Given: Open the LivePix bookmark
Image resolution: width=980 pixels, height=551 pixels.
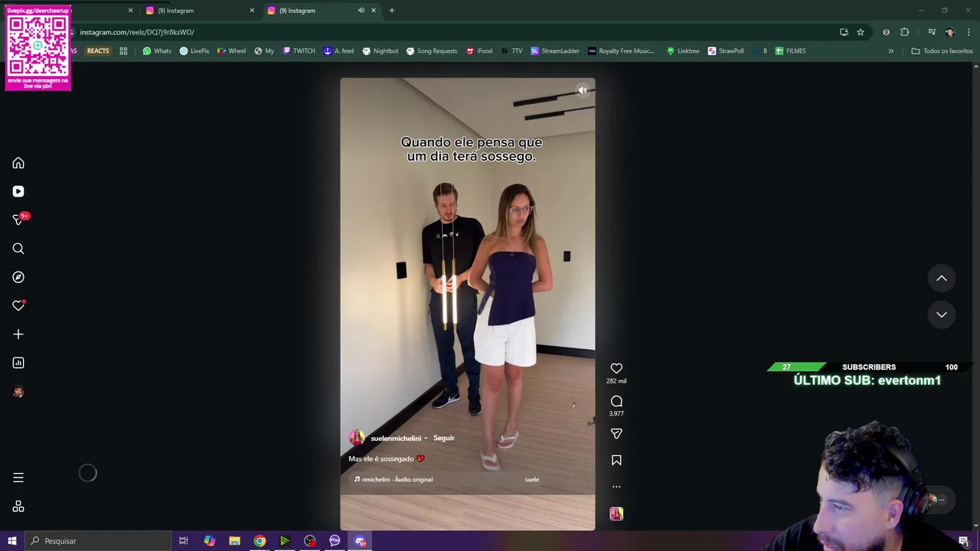Looking at the screenshot, I should [194, 51].
